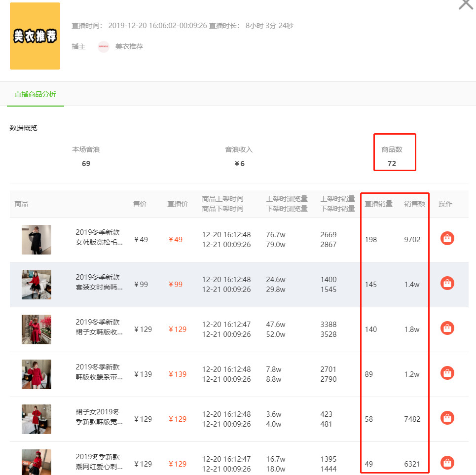Viewport: 476px width, 475px height.
Task: Open thumbnail of the ¥99 red suit
Action: (37, 285)
